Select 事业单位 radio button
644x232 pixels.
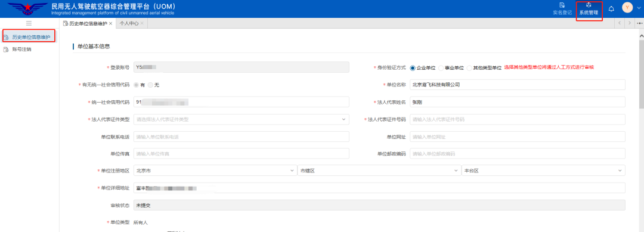[x=441, y=67]
